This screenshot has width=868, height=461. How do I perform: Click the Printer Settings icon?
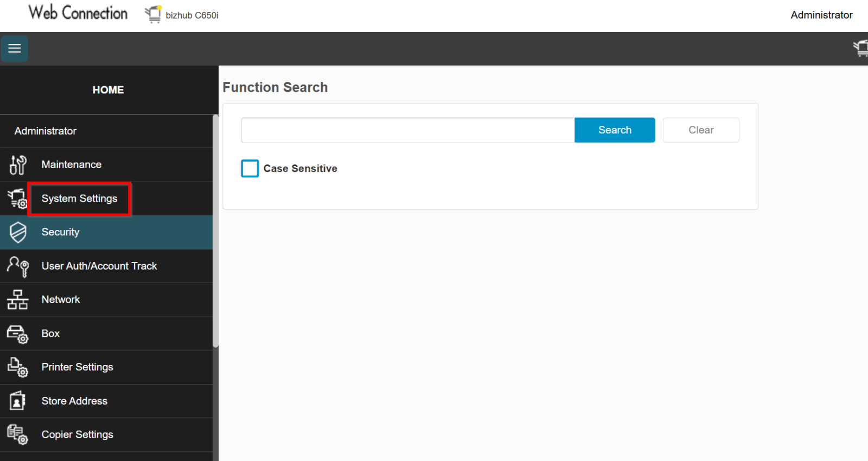(17, 368)
